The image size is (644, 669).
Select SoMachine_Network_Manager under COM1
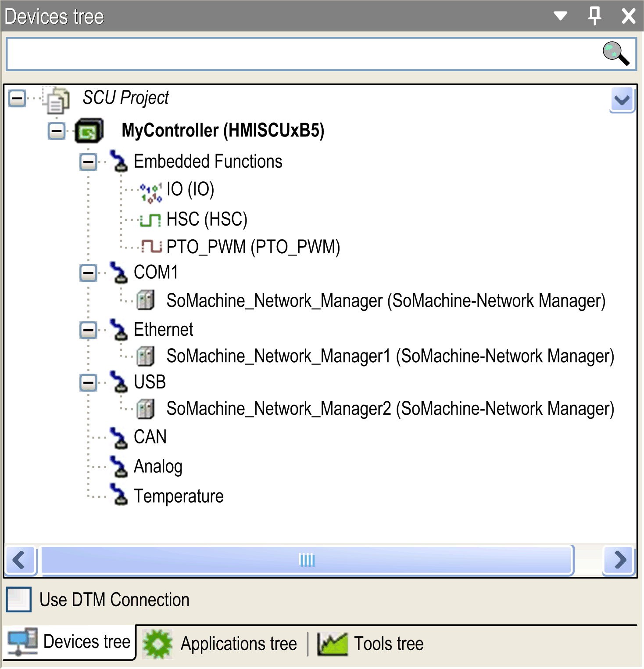pyautogui.click(x=386, y=301)
